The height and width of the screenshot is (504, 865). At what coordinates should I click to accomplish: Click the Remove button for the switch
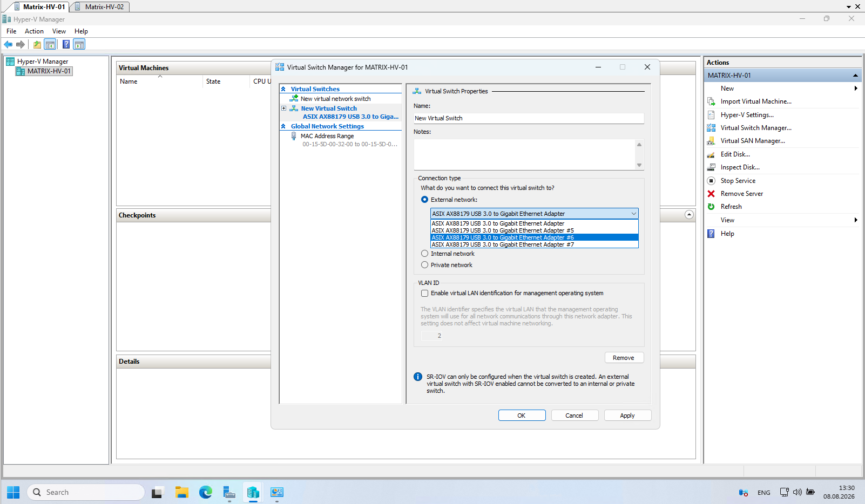tap(624, 358)
